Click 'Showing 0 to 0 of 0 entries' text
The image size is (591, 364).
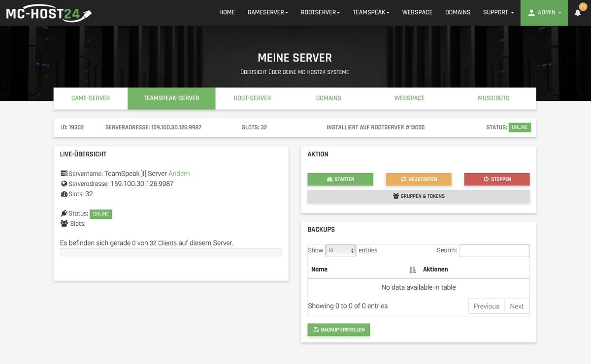348,306
